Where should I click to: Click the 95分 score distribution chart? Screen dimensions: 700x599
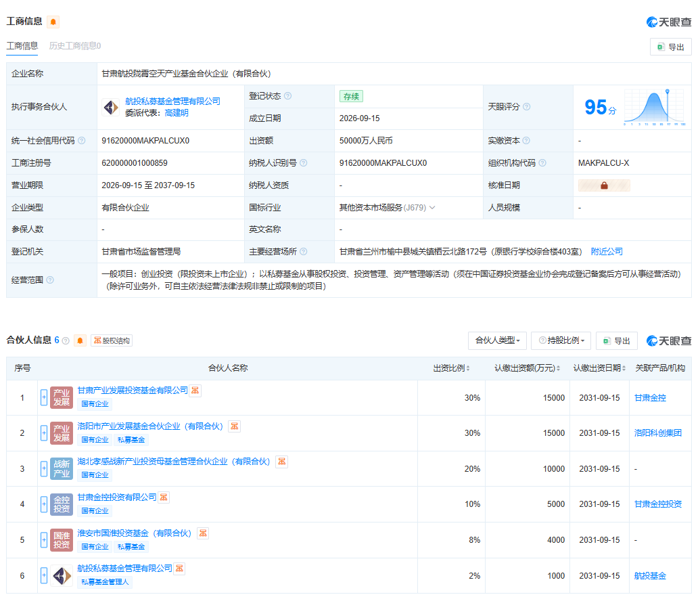[655, 107]
